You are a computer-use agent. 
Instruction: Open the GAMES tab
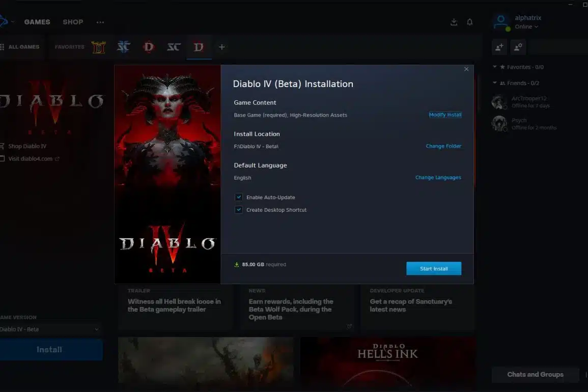pos(37,22)
